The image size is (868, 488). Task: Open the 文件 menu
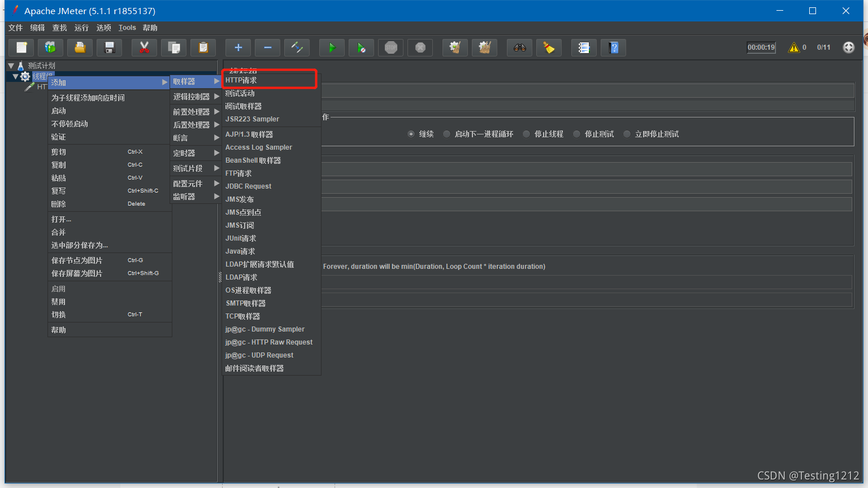(x=16, y=28)
